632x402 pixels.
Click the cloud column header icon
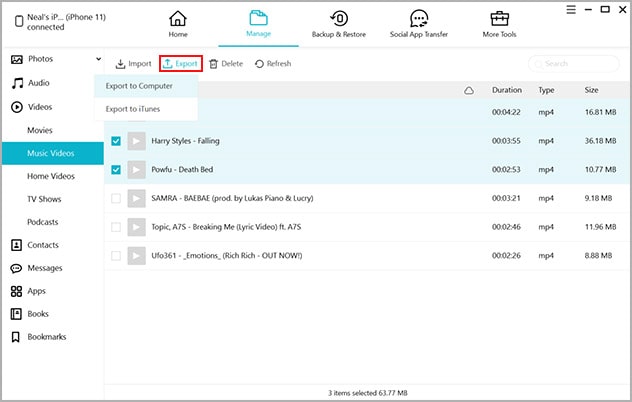click(469, 90)
